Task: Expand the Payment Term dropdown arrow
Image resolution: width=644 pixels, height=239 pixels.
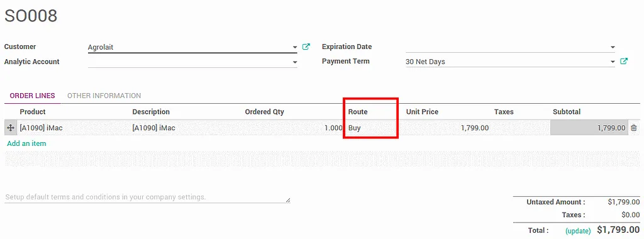Action: pos(613,62)
